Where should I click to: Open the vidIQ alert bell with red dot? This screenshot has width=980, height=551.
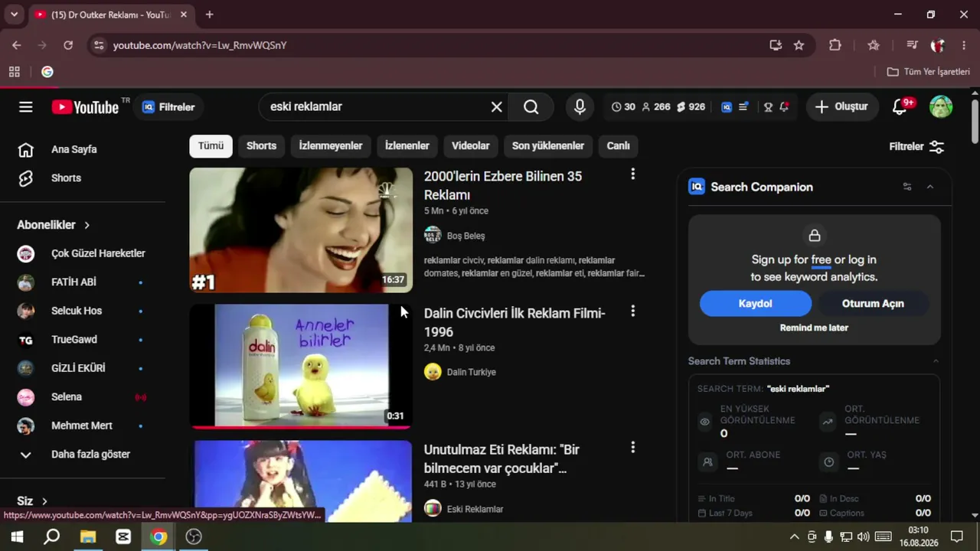(784, 107)
